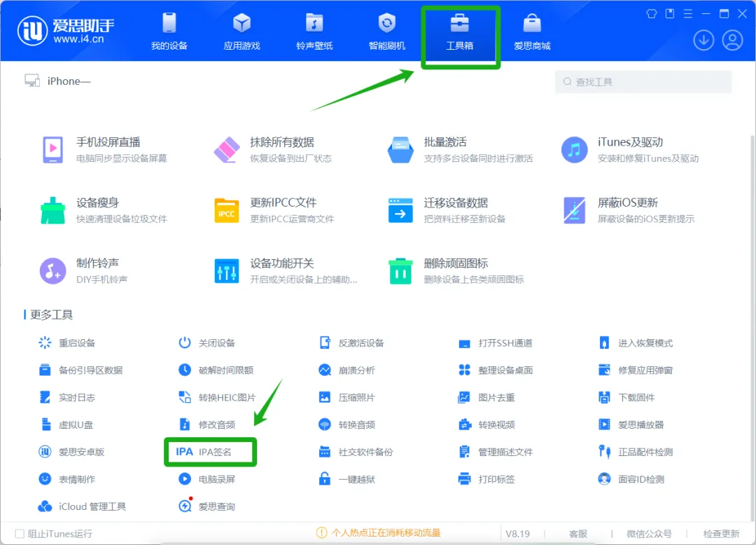Open 删除顽固图标 tool
Screen dimensions: 756x545
tap(456, 270)
